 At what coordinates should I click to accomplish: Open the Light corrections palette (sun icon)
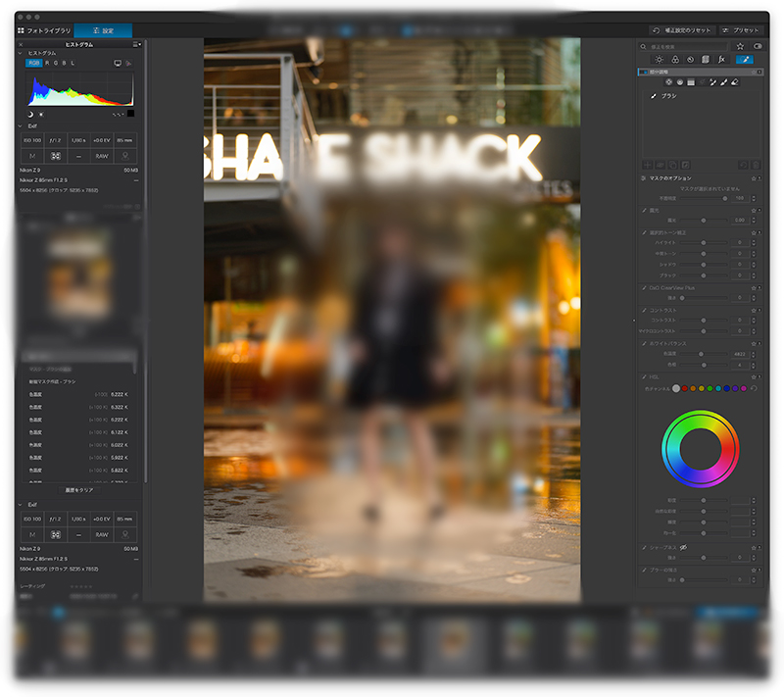[659, 60]
